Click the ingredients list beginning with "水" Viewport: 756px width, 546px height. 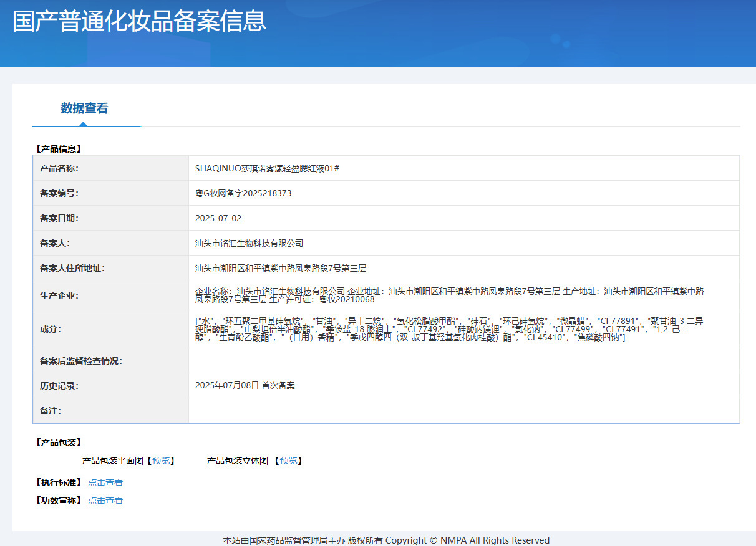coord(450,329)
